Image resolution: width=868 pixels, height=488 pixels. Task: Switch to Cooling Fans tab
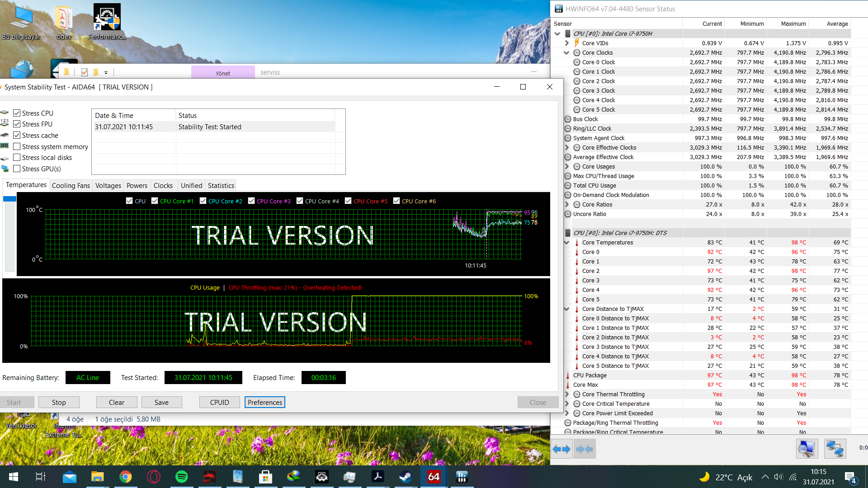(x=71, y=186)
